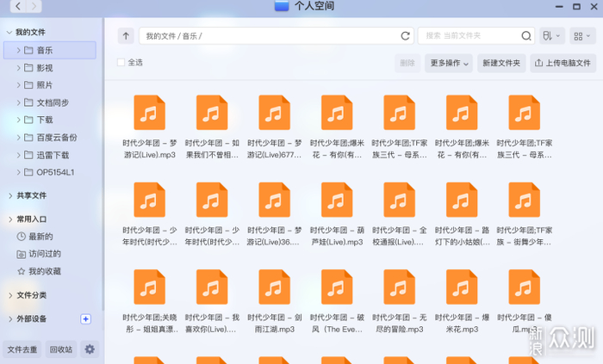
Task: Select file 时代少年团 – 梦游记(Live)677…
Action: point(274,127)
